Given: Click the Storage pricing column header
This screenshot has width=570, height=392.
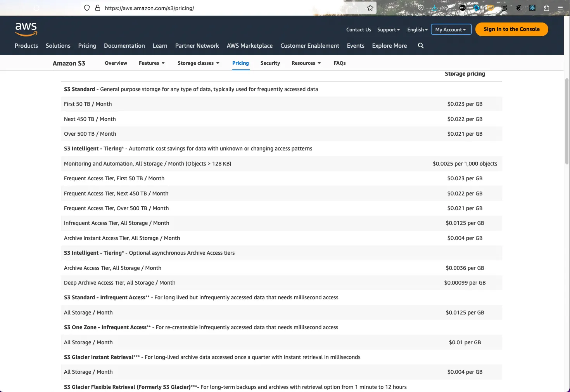Looking at the screenshot, I should tap(465, 74).
